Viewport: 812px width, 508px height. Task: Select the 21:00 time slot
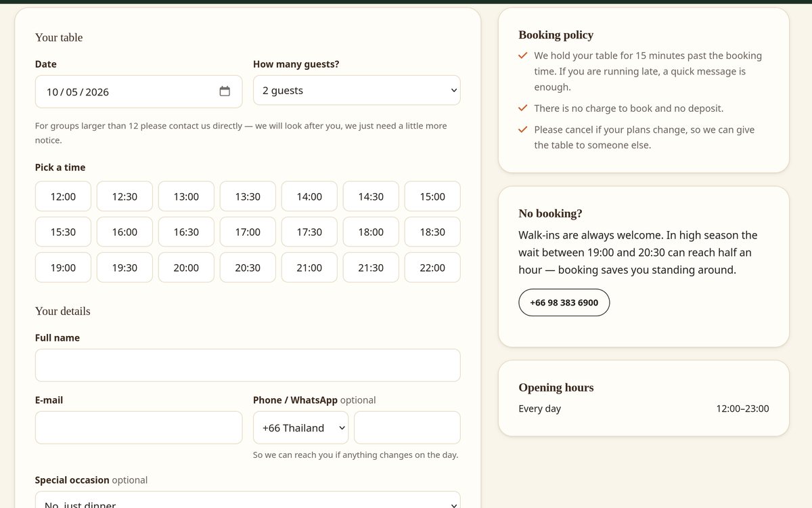(309, 268)
